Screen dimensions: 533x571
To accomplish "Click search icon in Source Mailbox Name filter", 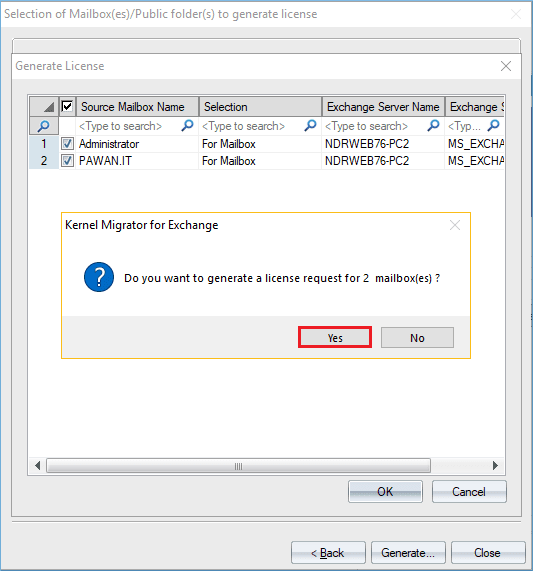I will (187, 126).
